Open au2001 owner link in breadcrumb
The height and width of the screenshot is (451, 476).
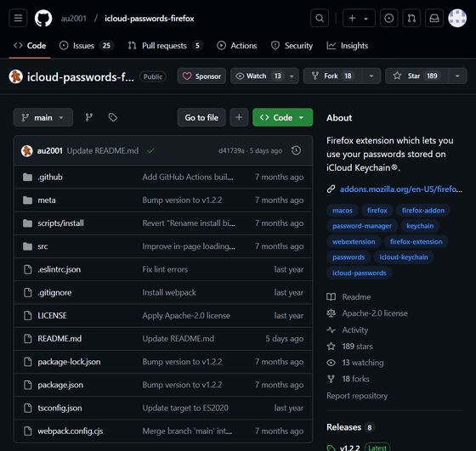[73, 19]
